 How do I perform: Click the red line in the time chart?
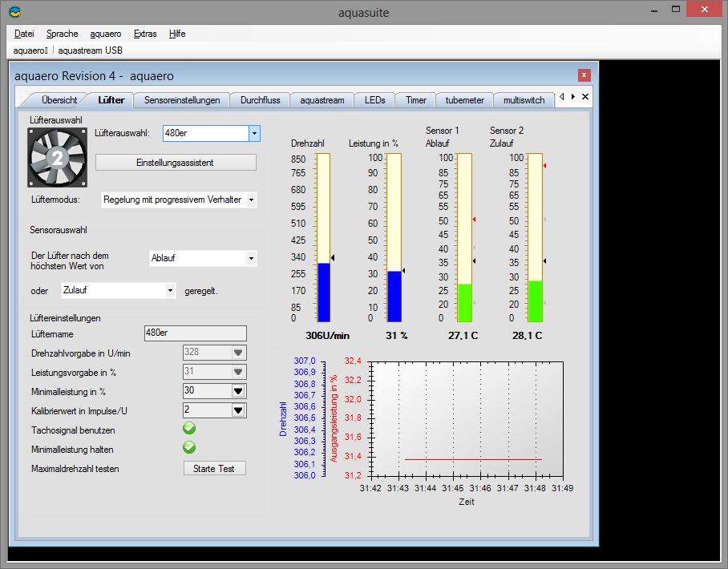click(473, 459)
